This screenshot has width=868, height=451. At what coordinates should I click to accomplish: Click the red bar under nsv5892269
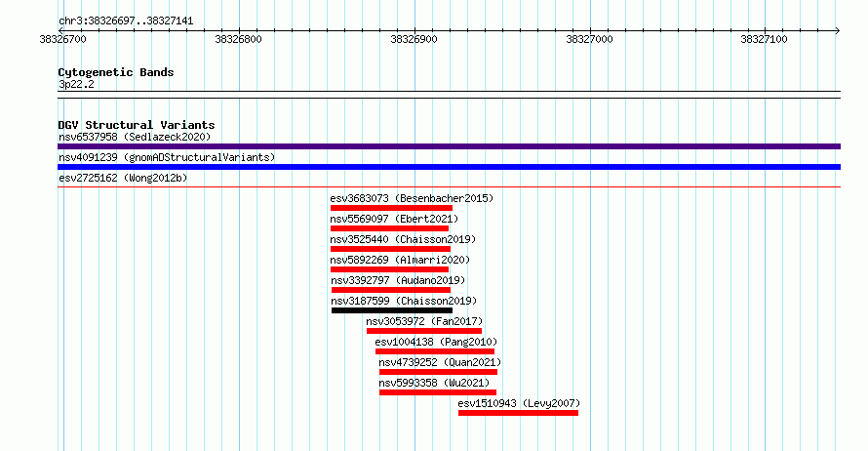point(390,269)
